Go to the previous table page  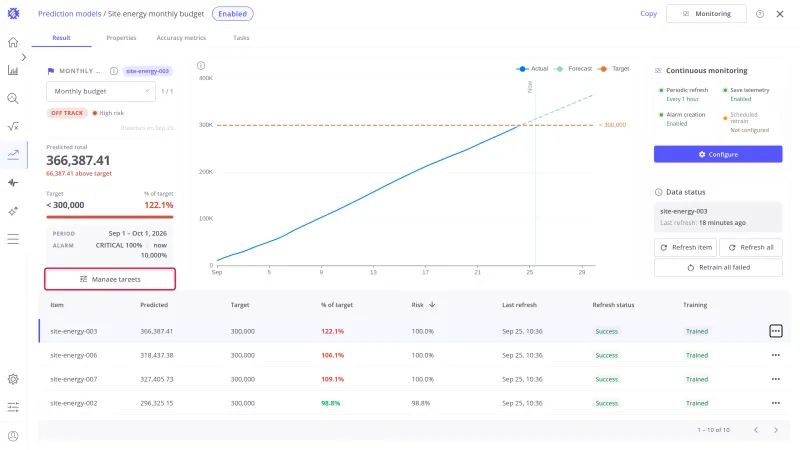pos(756,430)
